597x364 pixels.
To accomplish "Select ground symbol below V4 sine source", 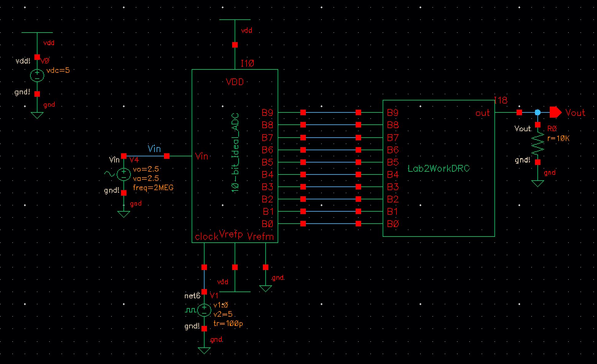I will click(124, 214).
